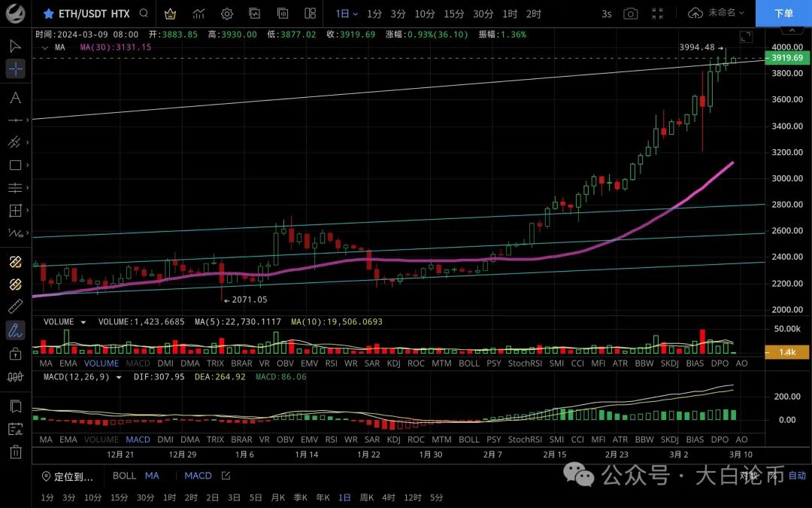Expand the parallel channel tool submenu chevron
This screenshot has height=508, width=812.
pyautogui.click(x=28, y=142)
